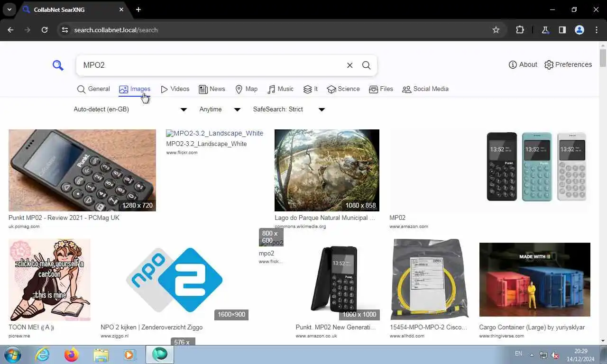Switch to Map tab
607x364 pixels.
(x=246, y=89)
